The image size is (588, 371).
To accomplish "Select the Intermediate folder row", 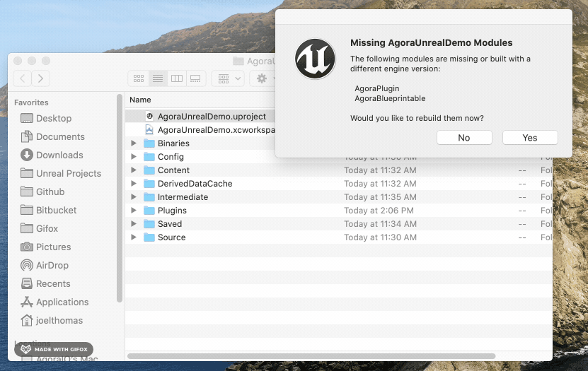I will coord(339,197).
